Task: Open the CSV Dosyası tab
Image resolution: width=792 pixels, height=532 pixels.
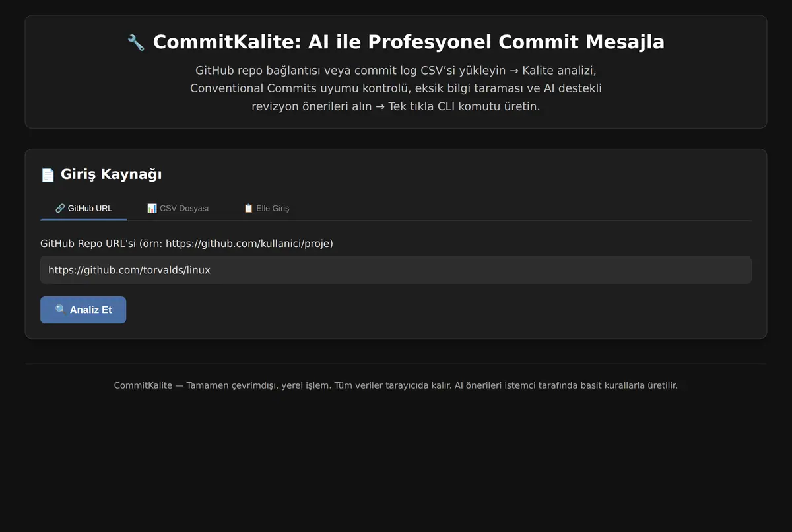Action: (x=178, y=208)
